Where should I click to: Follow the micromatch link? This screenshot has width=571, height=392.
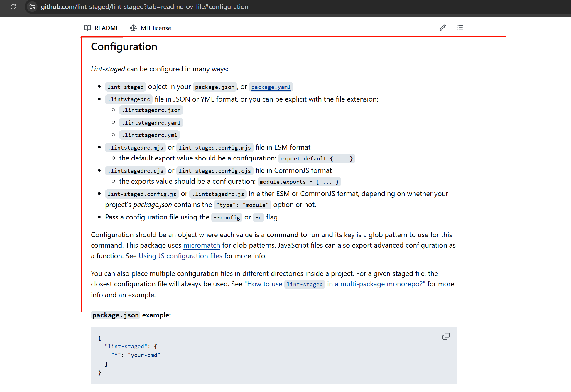202,245
